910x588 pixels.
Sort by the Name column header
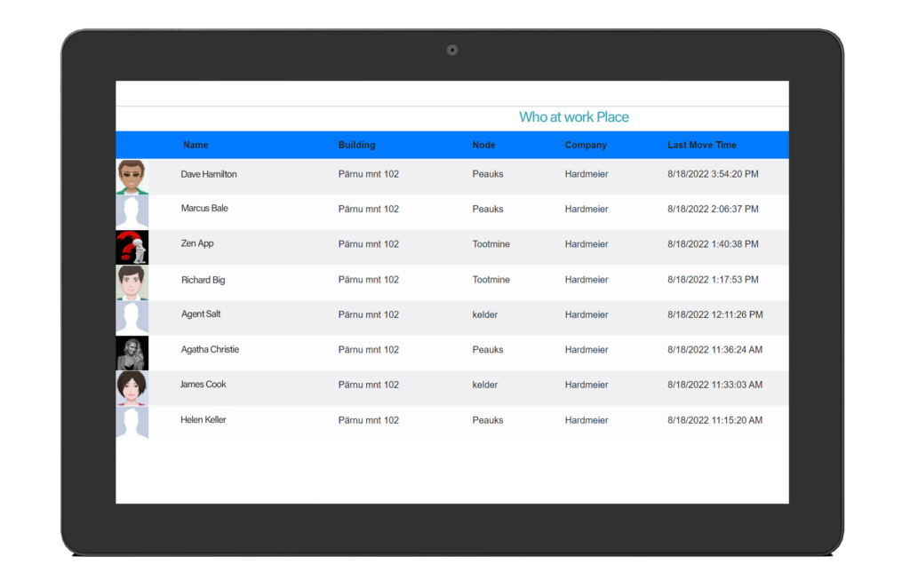click(196, 145)
